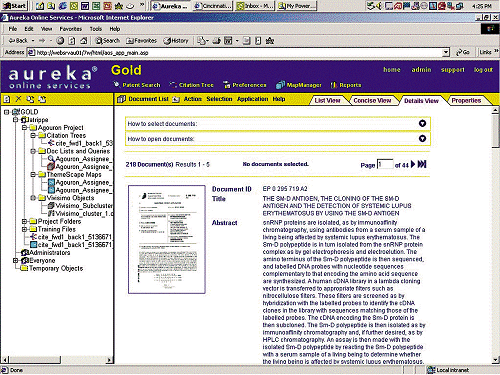Open the Action menu
The width and height of the screenshot is (500, 375).
193,99
